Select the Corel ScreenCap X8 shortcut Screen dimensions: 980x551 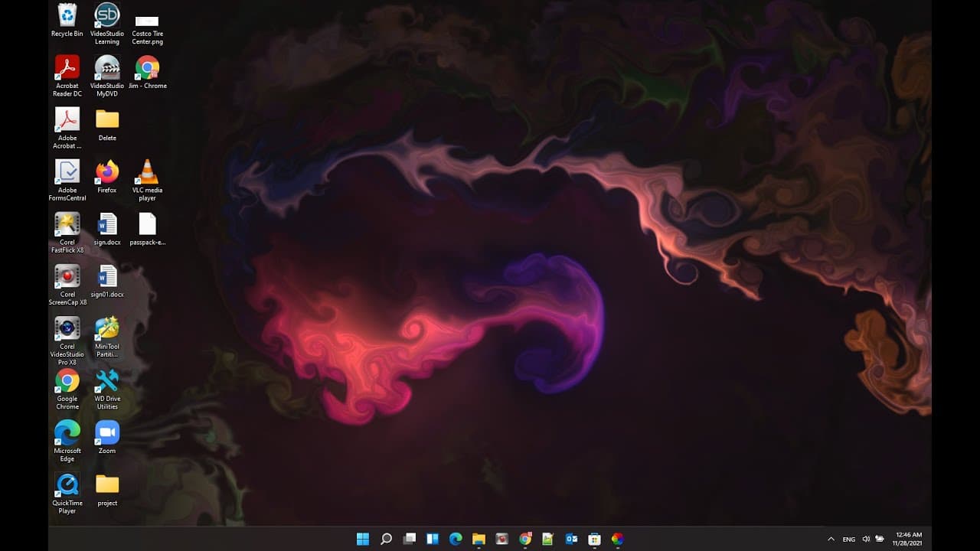click(x=67, y=285)
